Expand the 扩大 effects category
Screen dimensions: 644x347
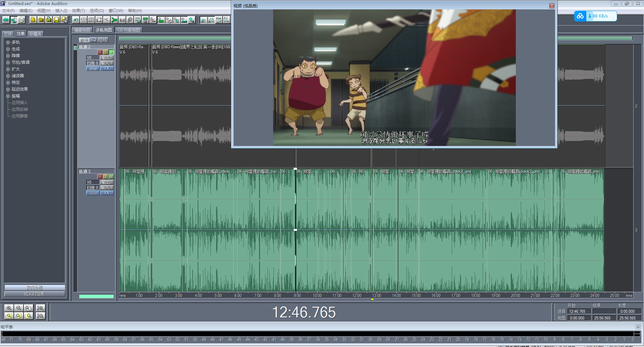point(8,69)
